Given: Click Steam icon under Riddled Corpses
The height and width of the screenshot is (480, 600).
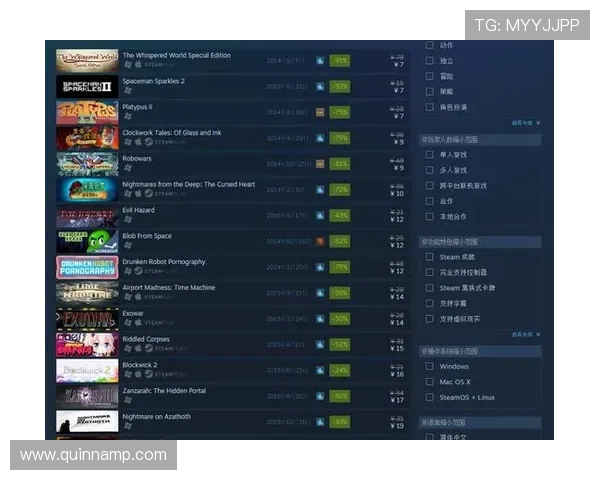Looking at the screenshot, I should click(x=148, y=348).
